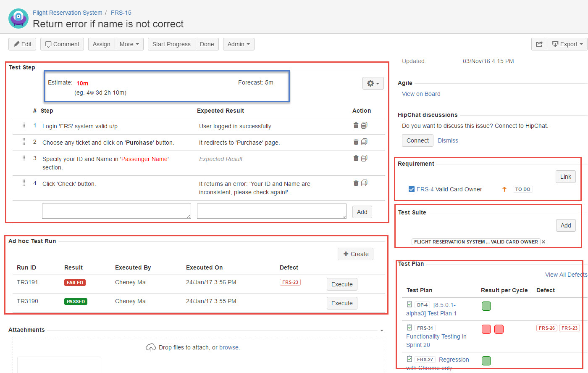Screen dimensions: 588x373
Task: Execute test run TR3191
Action: pos(342,284)
